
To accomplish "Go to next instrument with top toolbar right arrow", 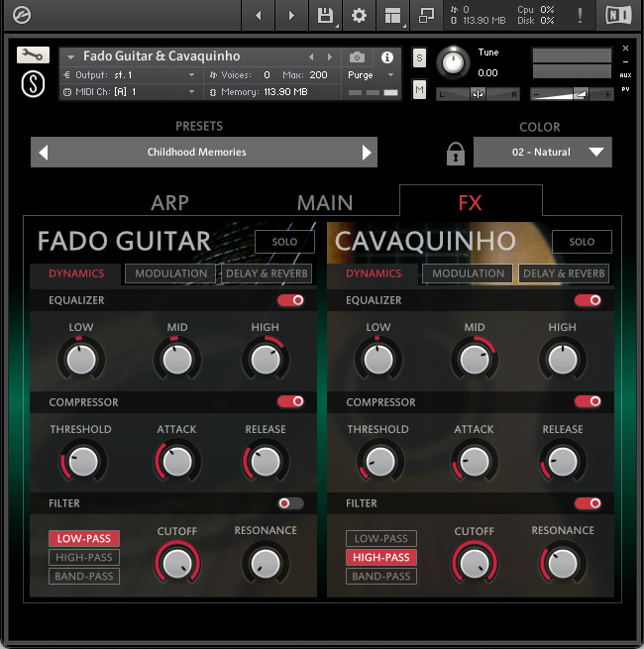I will (292, 15).
